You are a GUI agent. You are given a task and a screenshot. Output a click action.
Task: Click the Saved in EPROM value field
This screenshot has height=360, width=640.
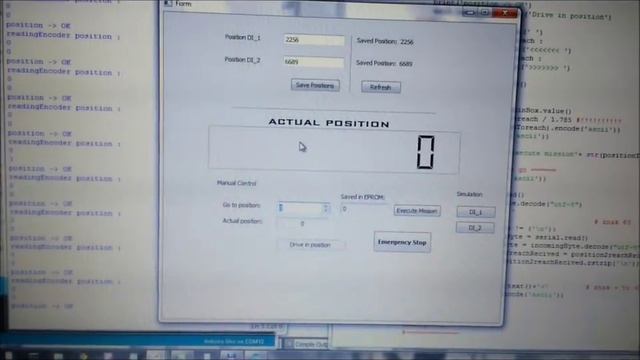pos(364,209)
